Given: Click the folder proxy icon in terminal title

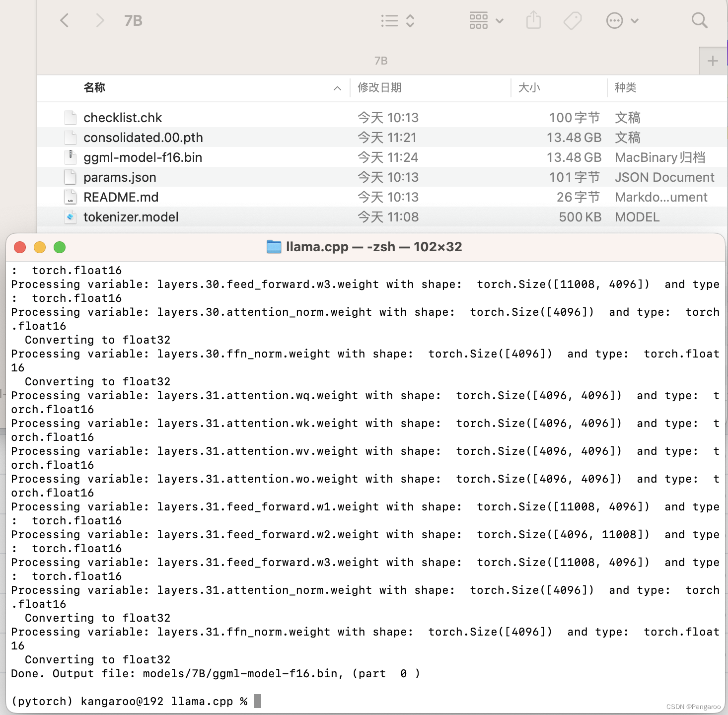Looking at the screenshot, I should pyautogui.click(x=274, y=247).
